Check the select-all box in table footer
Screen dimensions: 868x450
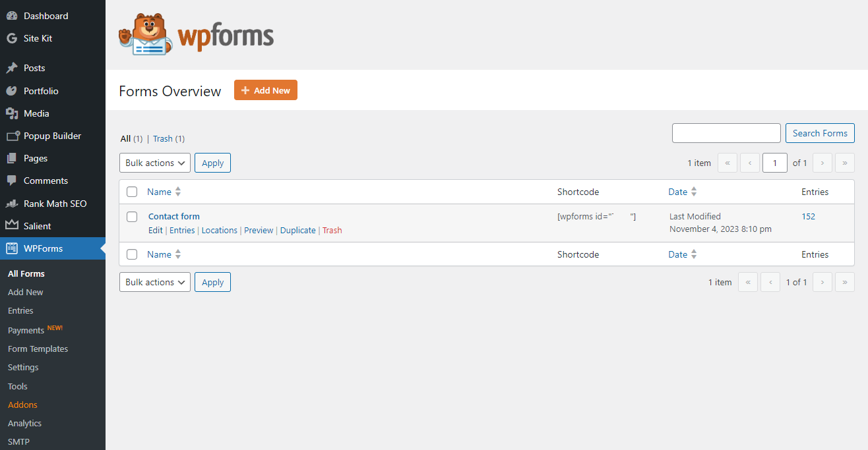click(132, 254)
